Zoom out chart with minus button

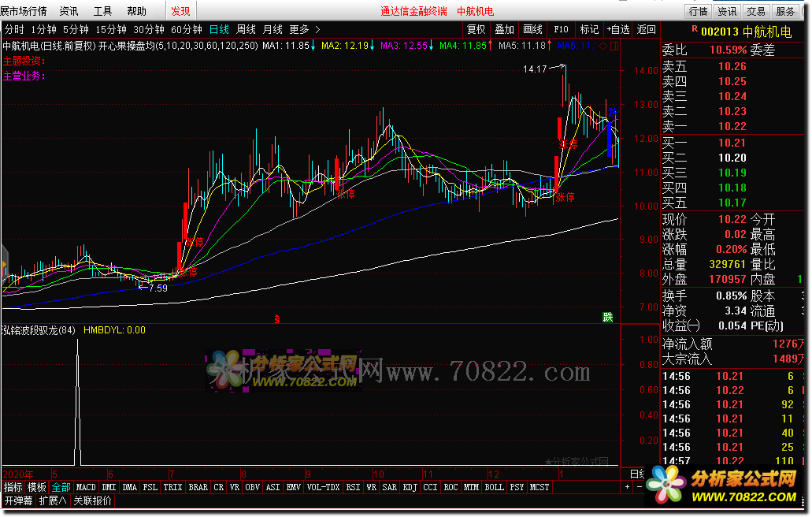pos(640,487)
